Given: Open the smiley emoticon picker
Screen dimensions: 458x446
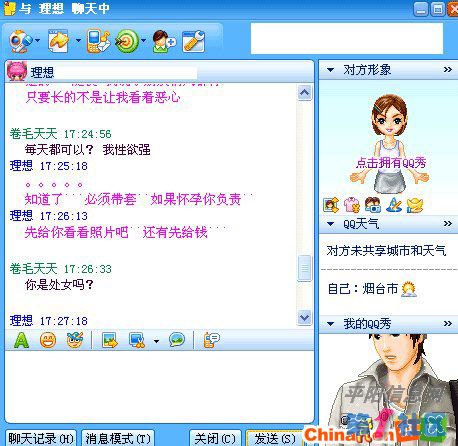Looking at the screenshot, I should point(48,340).
